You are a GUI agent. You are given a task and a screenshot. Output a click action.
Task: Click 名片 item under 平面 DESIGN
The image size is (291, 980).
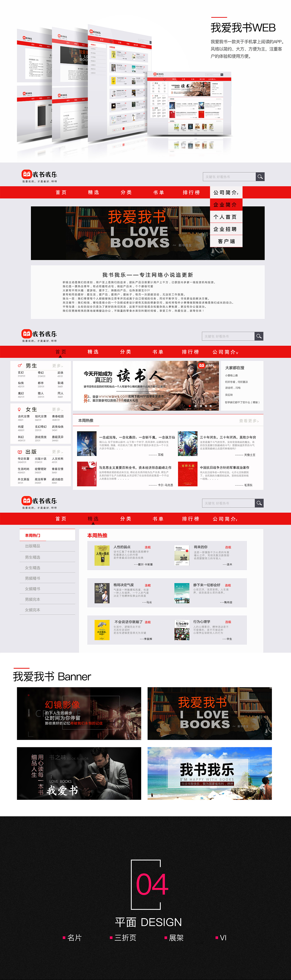[72, 938]
